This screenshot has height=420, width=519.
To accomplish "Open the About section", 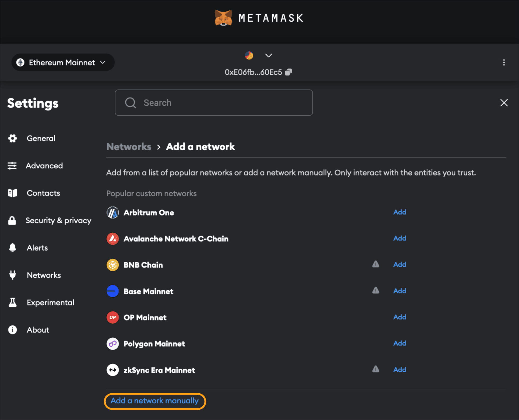I will 38,330.
